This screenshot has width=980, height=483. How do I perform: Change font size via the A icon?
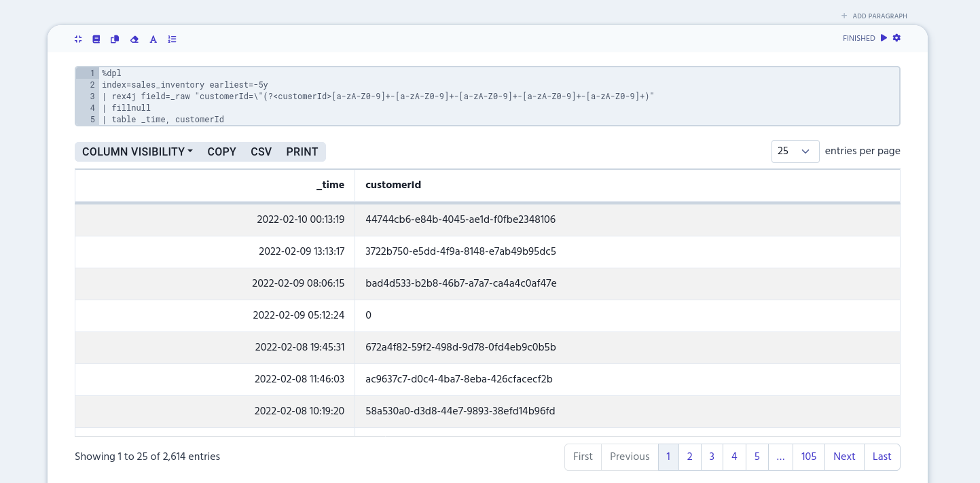[x=153, y=39]
